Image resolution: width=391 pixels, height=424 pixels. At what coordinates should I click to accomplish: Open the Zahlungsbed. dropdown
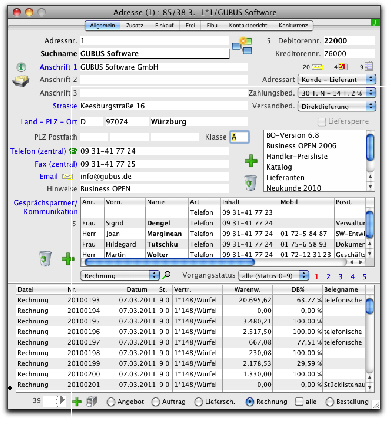click(337, 93)
